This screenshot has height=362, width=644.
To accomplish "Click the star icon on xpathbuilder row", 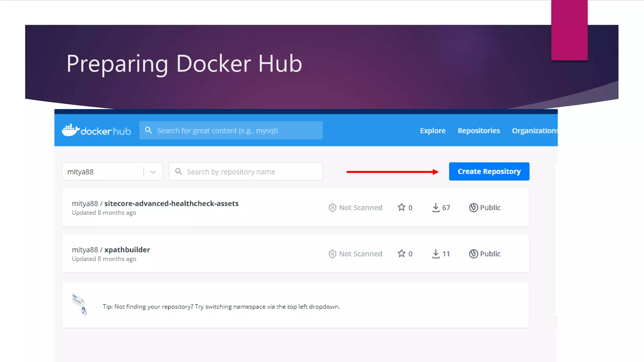I will coord(402,253).
